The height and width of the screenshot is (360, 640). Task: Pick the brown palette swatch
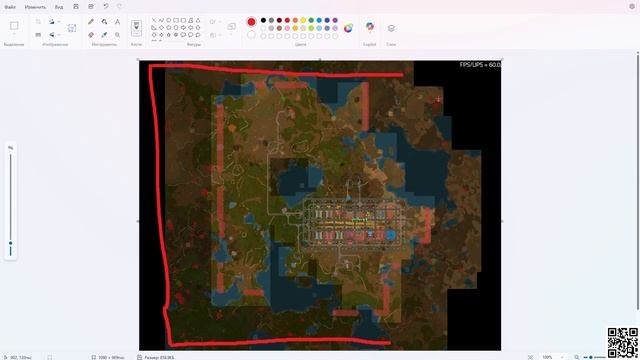tap(279, 28)
